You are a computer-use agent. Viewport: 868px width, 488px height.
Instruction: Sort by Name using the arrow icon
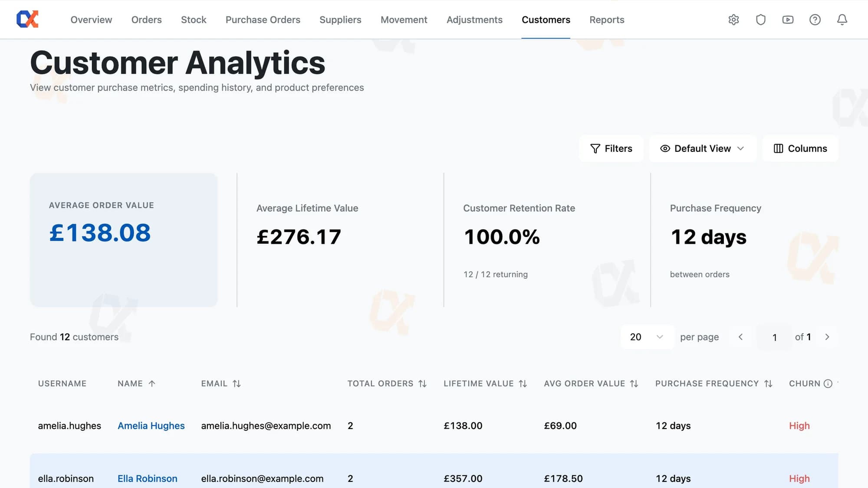[151, 383]
